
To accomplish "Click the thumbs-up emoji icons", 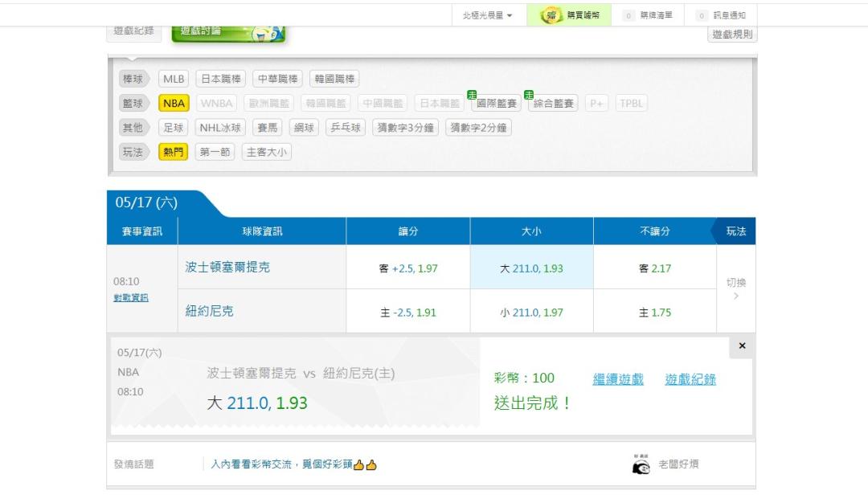I will click(366, 464).
